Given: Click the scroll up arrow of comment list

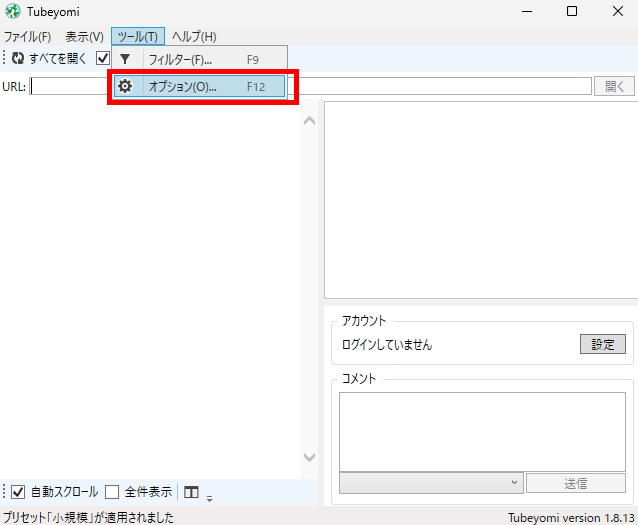Looking at the screenshot, I should pyautogui.click(x=310, y=121).
